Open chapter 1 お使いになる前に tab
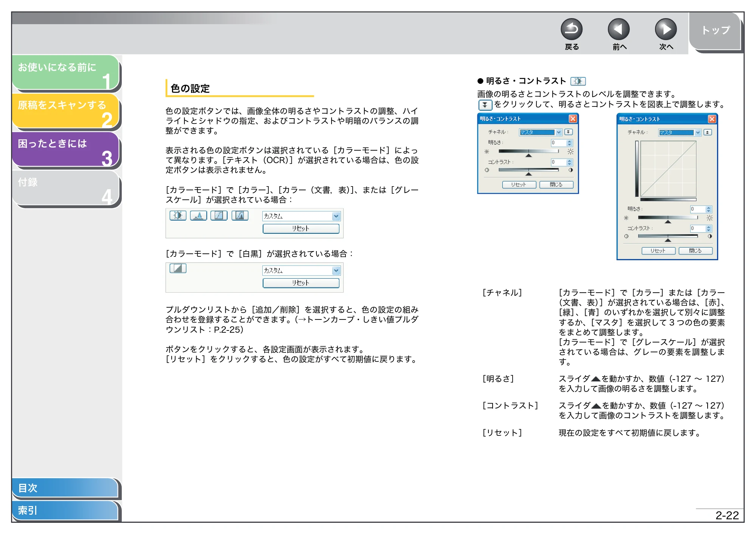 click(66, 72)
